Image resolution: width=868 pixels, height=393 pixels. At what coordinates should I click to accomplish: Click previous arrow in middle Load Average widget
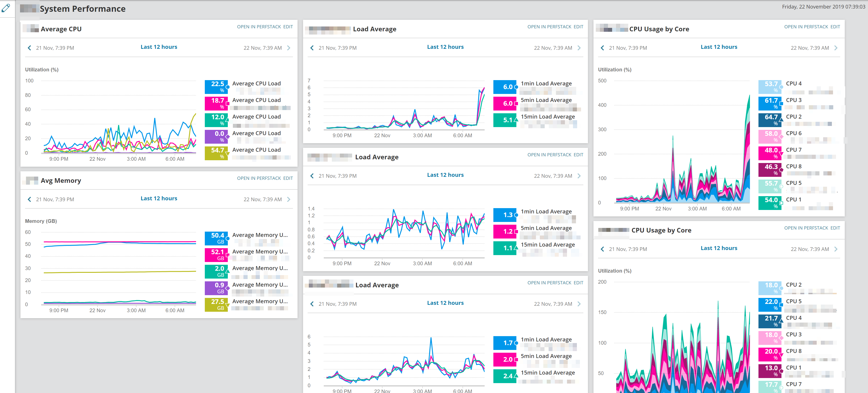tap(312, 176)
